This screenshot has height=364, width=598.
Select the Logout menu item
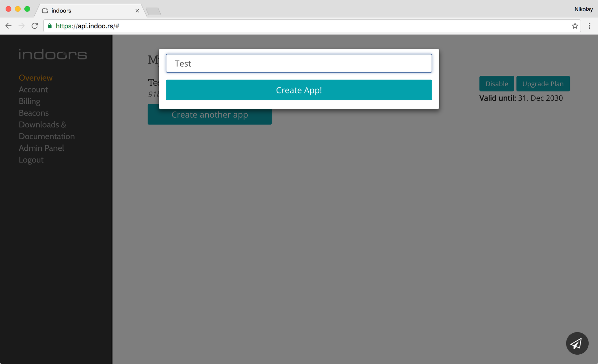click(31, 160)
